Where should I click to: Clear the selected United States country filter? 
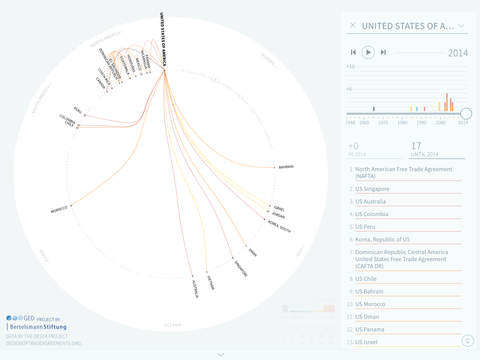[x=353, y=25]
